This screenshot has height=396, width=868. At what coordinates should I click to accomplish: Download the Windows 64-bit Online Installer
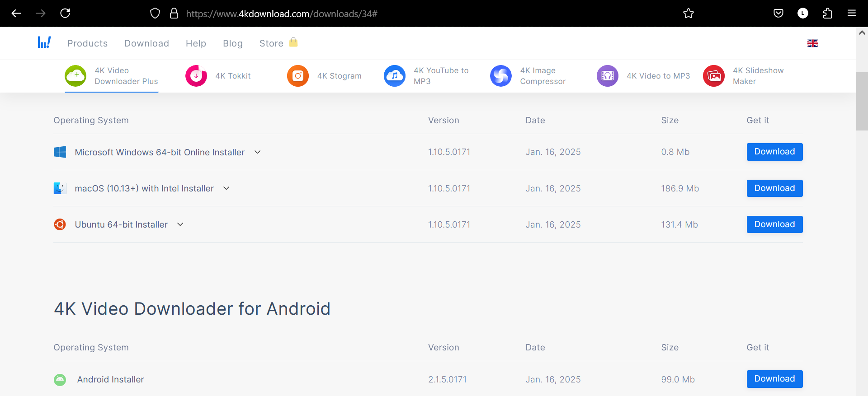point(774,152)
